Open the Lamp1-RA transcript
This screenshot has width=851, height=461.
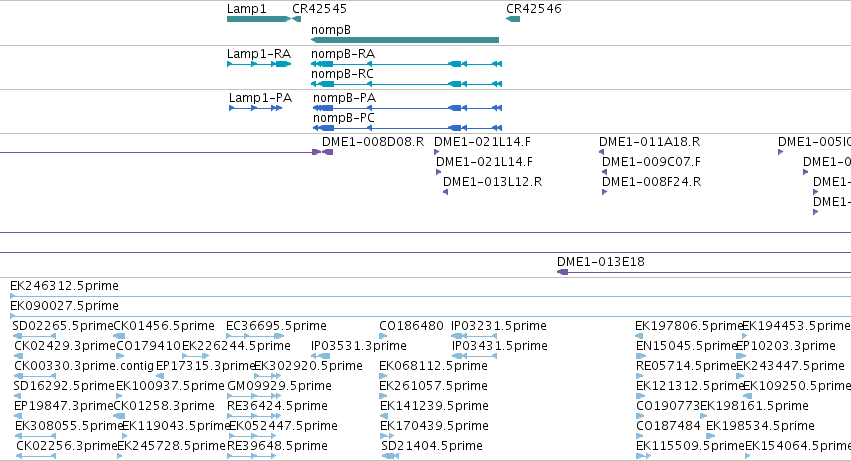259,64
